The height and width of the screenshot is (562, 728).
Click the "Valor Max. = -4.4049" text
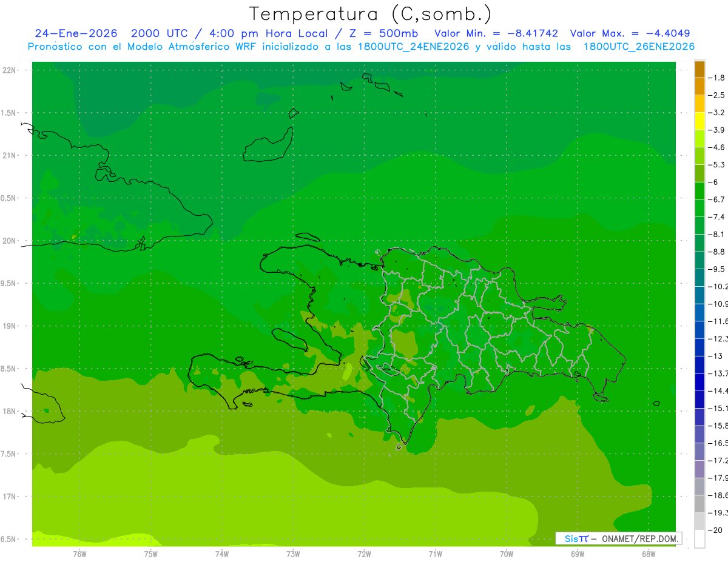[x=630, y=33]
